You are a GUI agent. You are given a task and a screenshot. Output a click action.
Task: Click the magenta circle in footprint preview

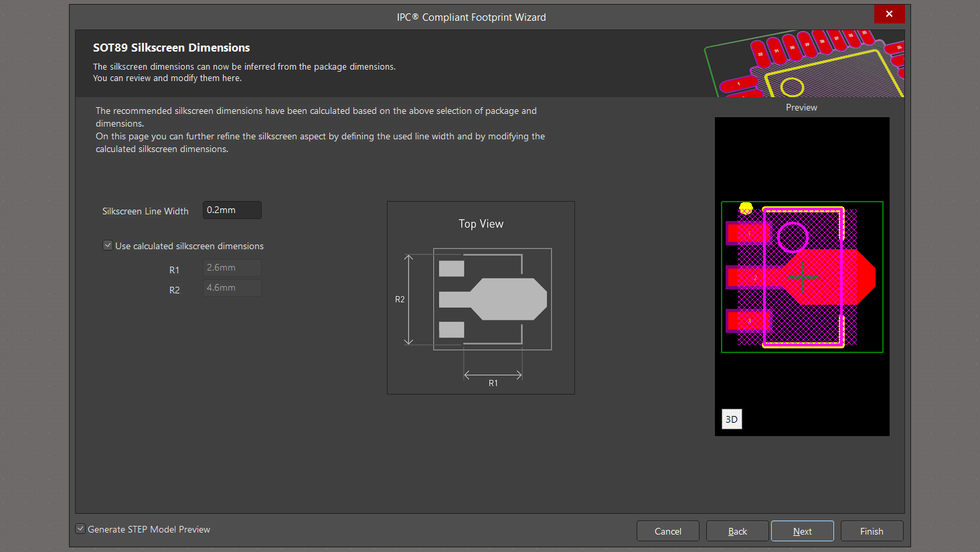coord(793,237)
